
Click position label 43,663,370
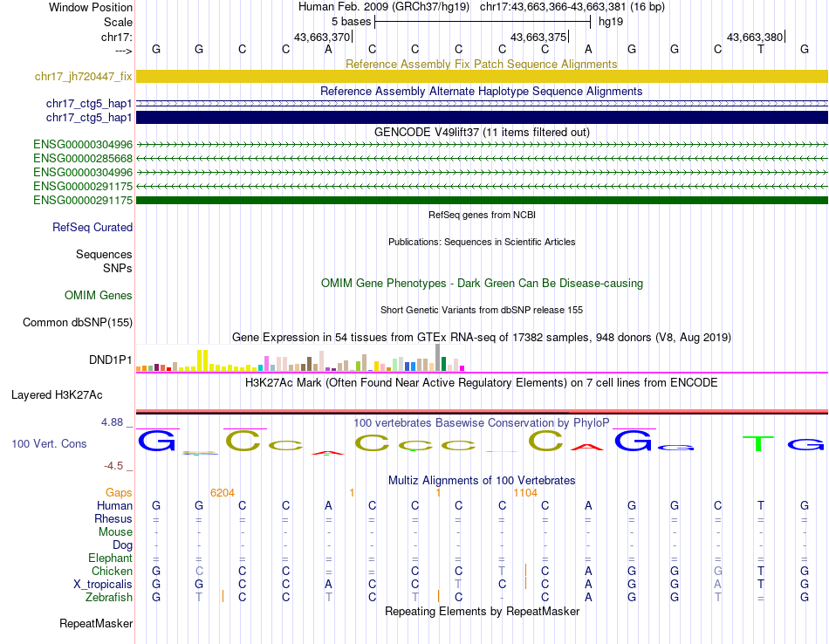(x=322, y=37)
